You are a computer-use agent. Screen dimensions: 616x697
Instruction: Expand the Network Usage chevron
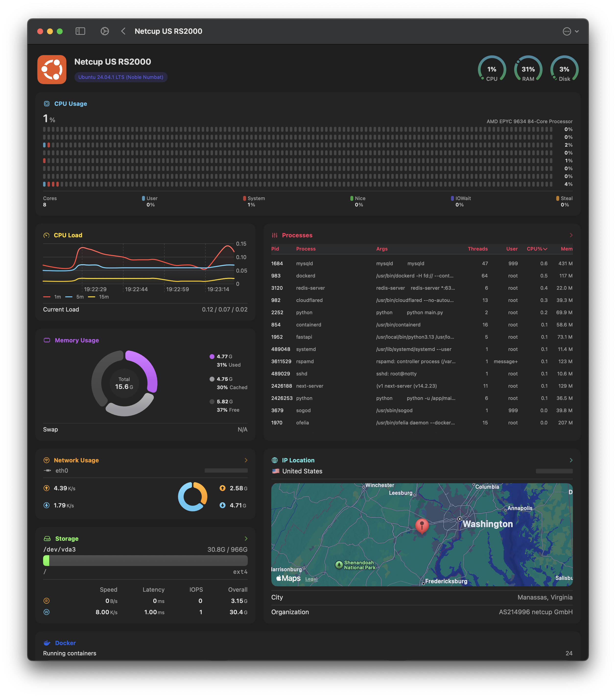tap(246, 460)
